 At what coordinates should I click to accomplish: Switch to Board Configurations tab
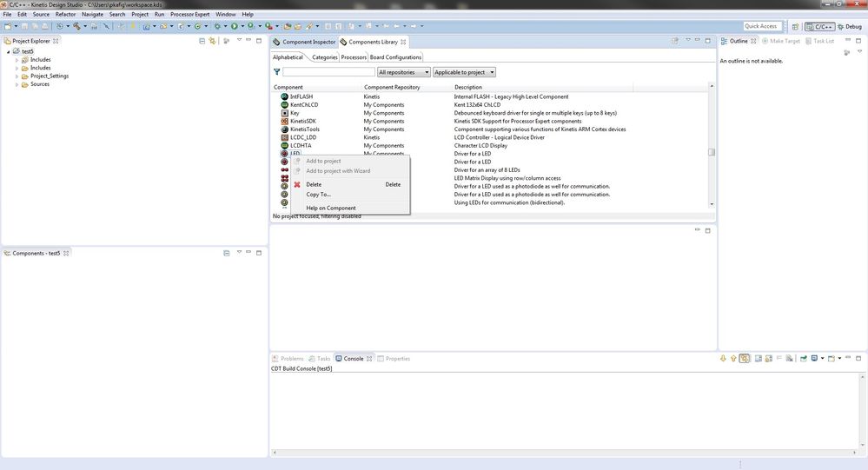[396, 57]
